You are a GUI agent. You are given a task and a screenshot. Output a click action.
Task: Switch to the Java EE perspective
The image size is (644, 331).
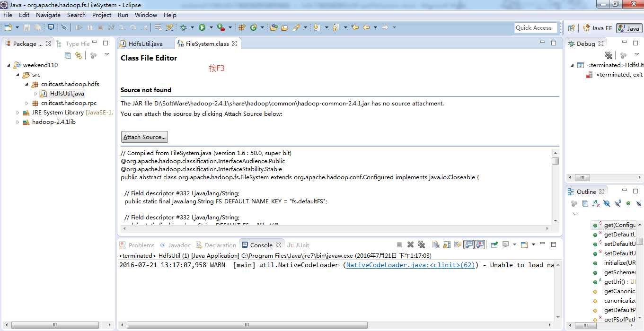(x=597, y=28)
